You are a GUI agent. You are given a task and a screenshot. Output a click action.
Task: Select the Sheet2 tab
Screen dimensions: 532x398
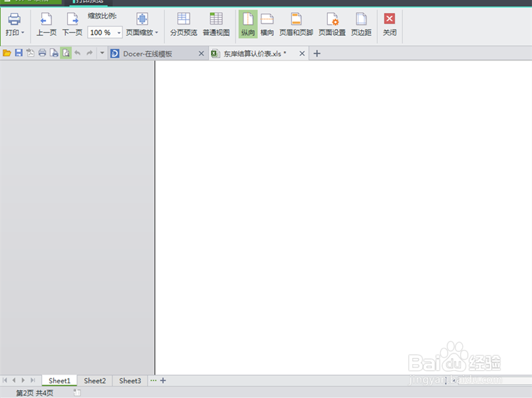pyautogui.click(x=95, y=381)
